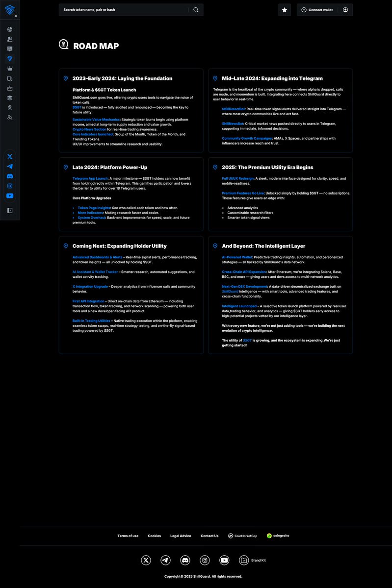
Task: Click the magnifier search button
Action: [x=196, y=10]
